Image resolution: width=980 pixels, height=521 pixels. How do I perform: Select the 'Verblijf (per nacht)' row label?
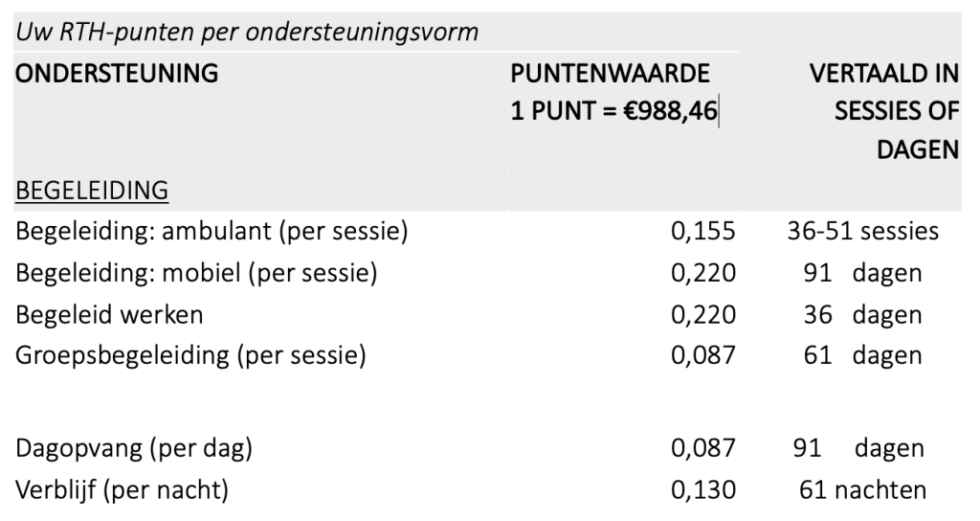pos(122,489)
